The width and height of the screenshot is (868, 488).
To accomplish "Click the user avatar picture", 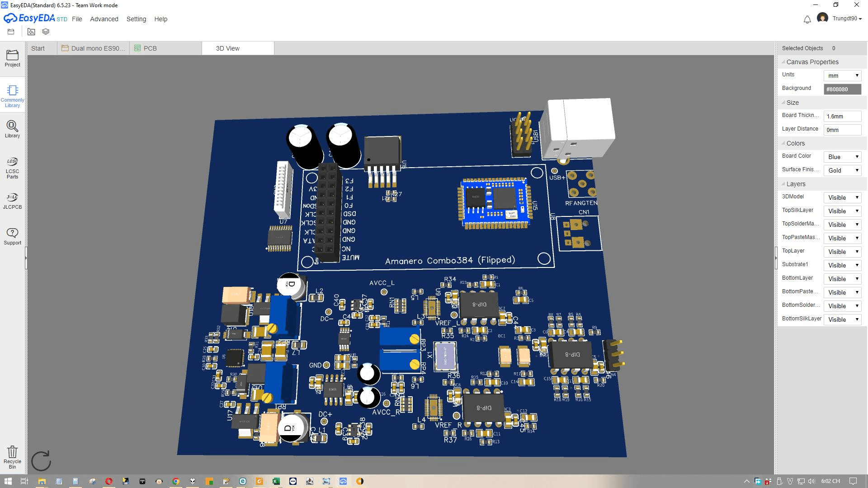I will (x=822, y=18).
